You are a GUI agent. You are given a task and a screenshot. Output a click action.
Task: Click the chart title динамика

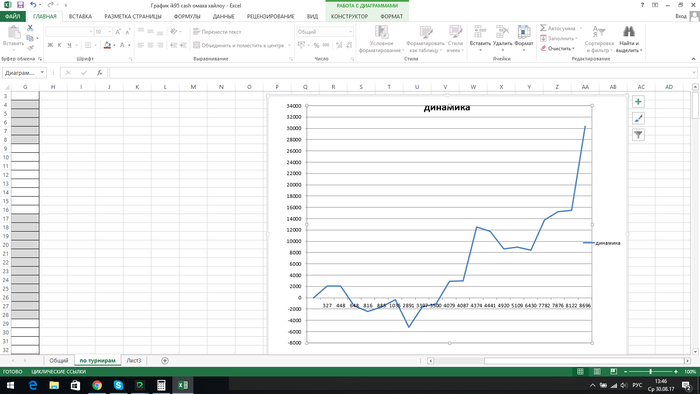pyautogui.click(x=446, y=107)
